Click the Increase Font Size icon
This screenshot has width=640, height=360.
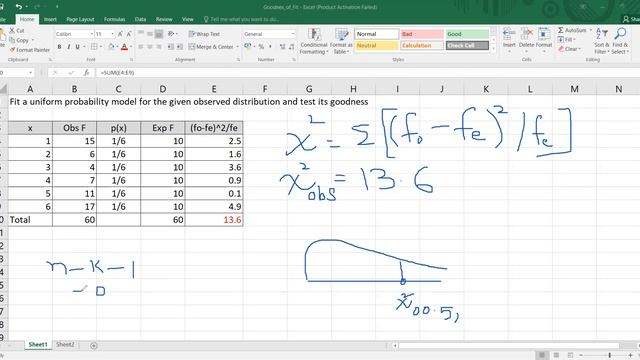tap(120, 34)
